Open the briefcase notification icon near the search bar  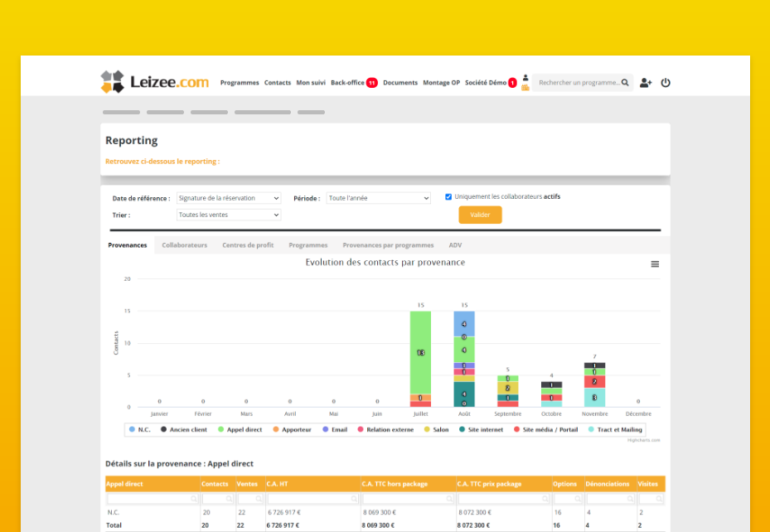[525, 85]
